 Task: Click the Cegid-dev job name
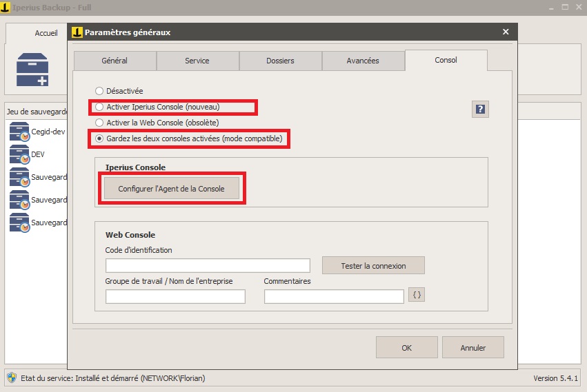coord(48,132)
